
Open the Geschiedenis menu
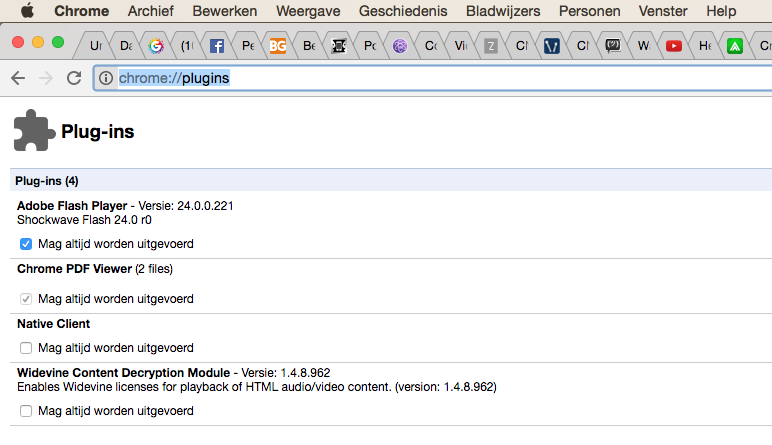(x=403, y=11)
